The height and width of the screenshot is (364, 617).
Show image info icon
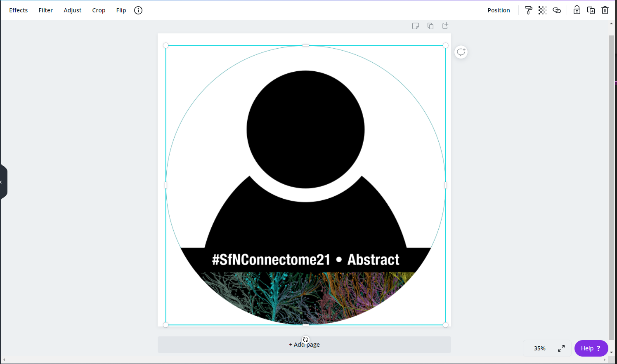(x=138, y=10)
